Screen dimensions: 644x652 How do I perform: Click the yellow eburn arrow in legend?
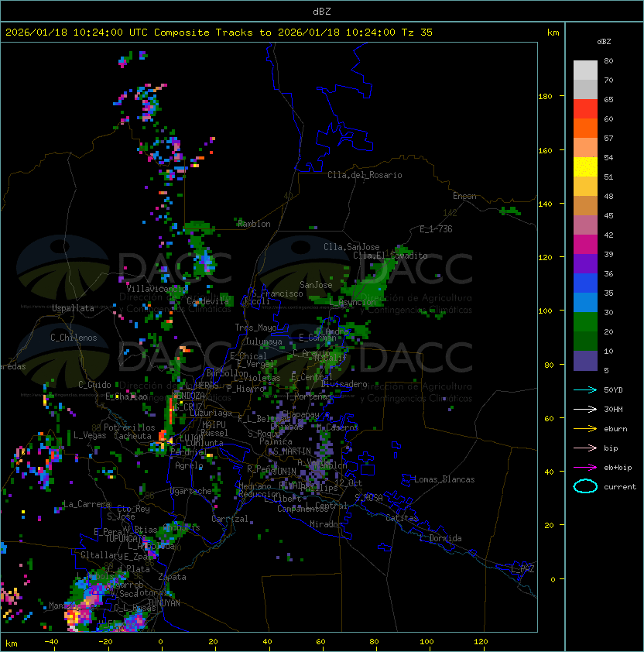click(585, 429)
